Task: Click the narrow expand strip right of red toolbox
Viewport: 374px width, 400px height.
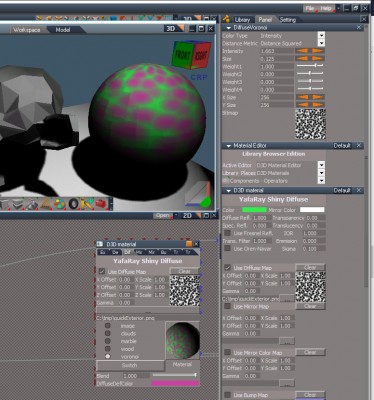Action: (111, 204)
